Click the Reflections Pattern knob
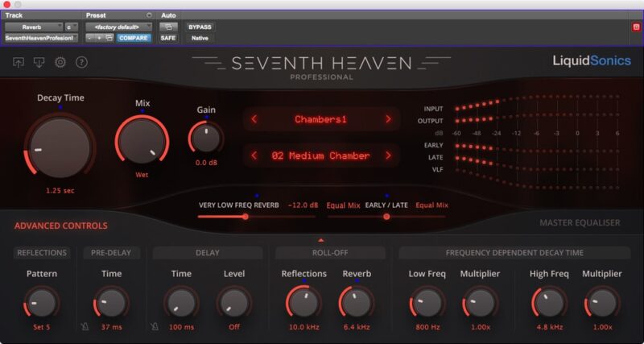 [42, 303]
